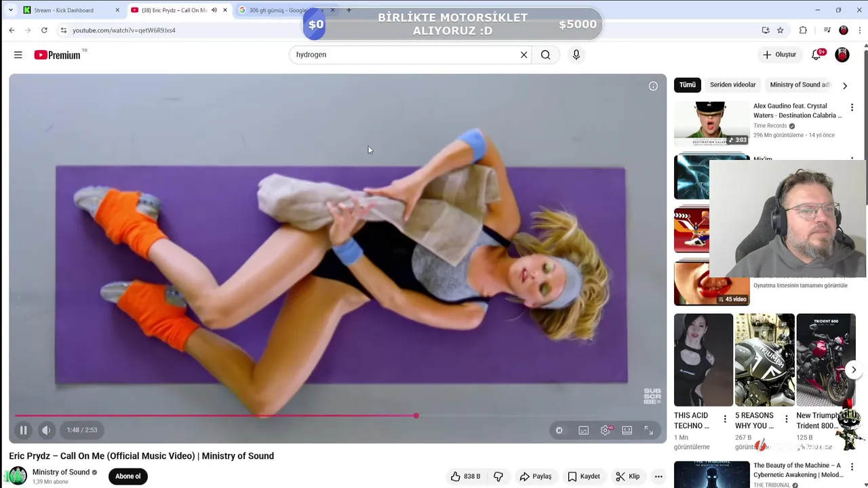
Task: Open the video info card icon
Action: (x=653, y=86)
